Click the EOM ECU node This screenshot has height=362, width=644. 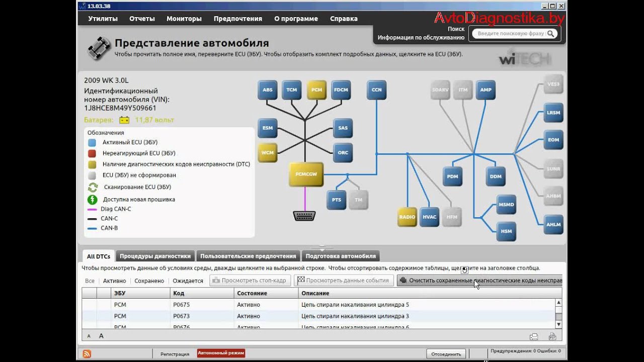[553, 140]
